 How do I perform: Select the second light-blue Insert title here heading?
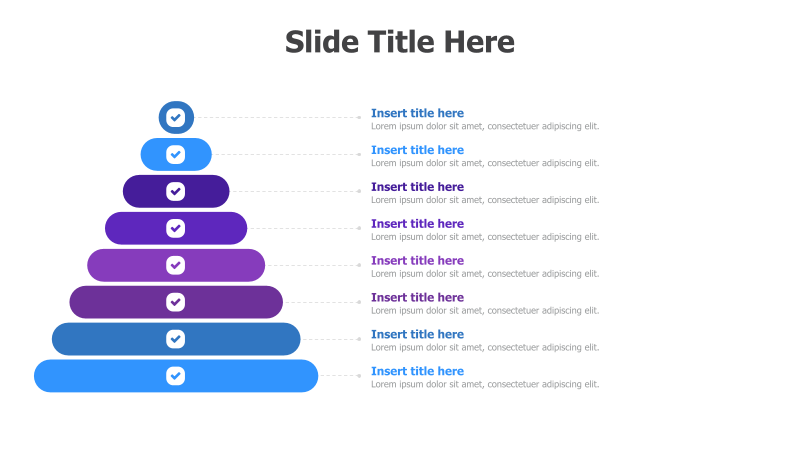[x=417, y=150]
